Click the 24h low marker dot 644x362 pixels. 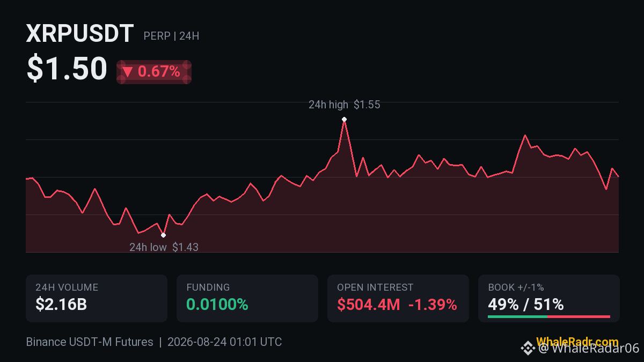pyautogui.click(x=163, y=235)
